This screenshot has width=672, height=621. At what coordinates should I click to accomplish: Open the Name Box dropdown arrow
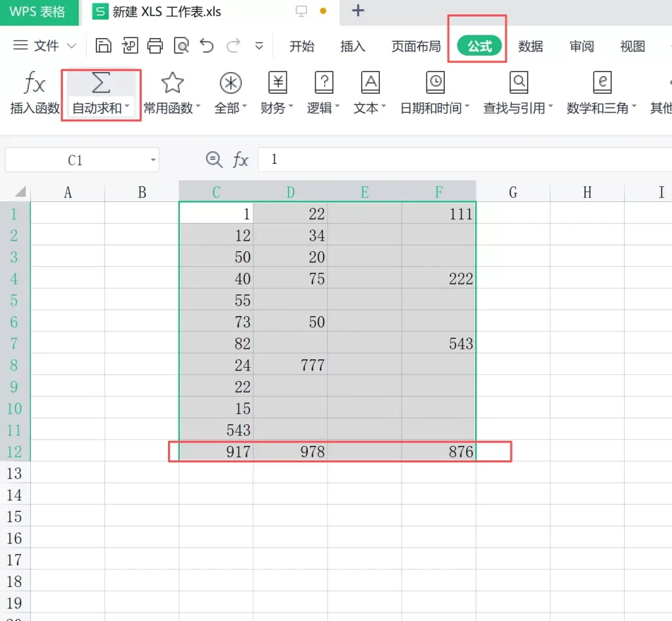click(152, 159)
